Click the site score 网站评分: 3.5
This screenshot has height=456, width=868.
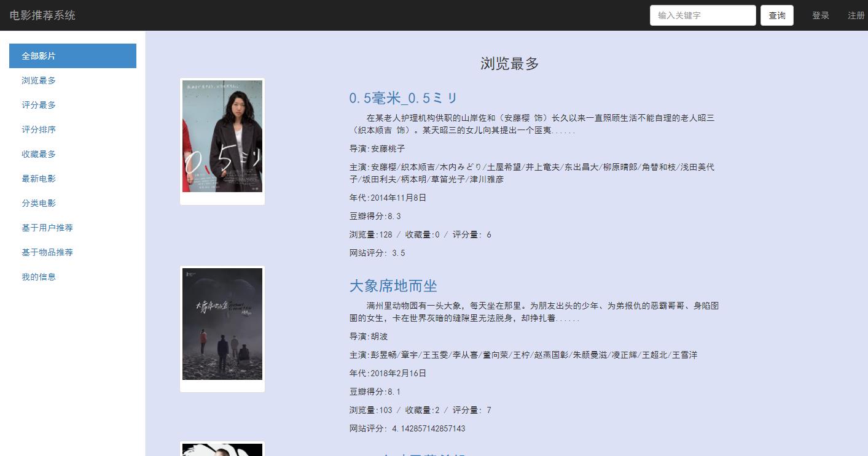pyautogui.click(x=377, y=253)
